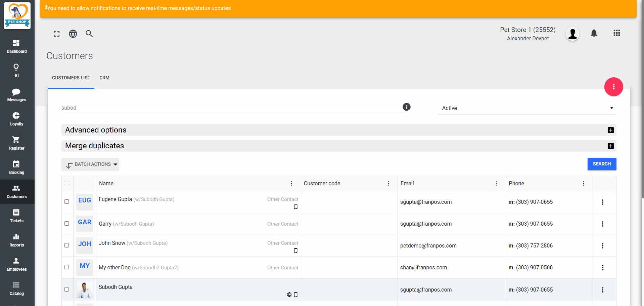644x306 pixels.
Task: Click the red floating actions button
Action: point(614,87)
